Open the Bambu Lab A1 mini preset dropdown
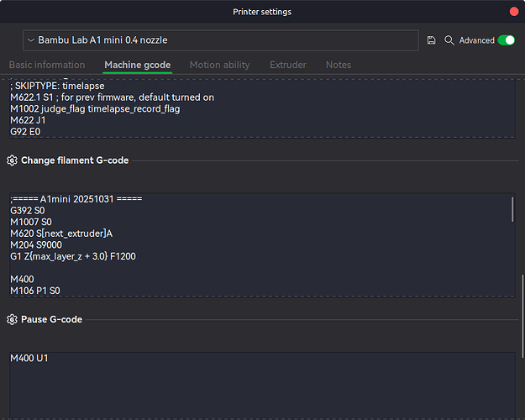This screenshot has height=420, width=525. click(221, 40)
